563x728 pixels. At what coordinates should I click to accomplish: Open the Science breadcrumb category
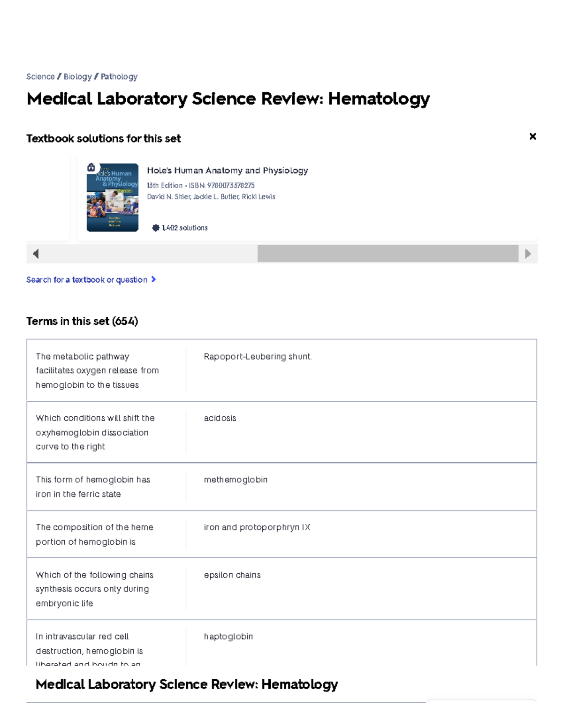tap(41, 76)
